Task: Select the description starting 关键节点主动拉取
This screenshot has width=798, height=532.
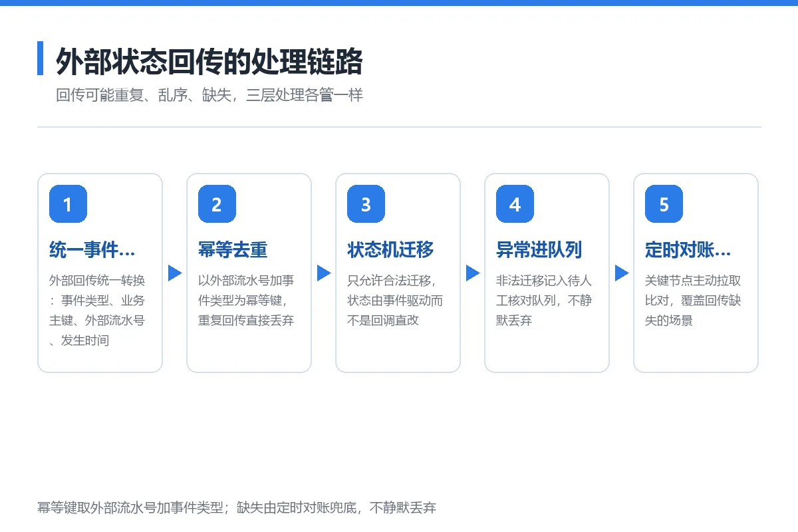Action: tap(693, 301)
